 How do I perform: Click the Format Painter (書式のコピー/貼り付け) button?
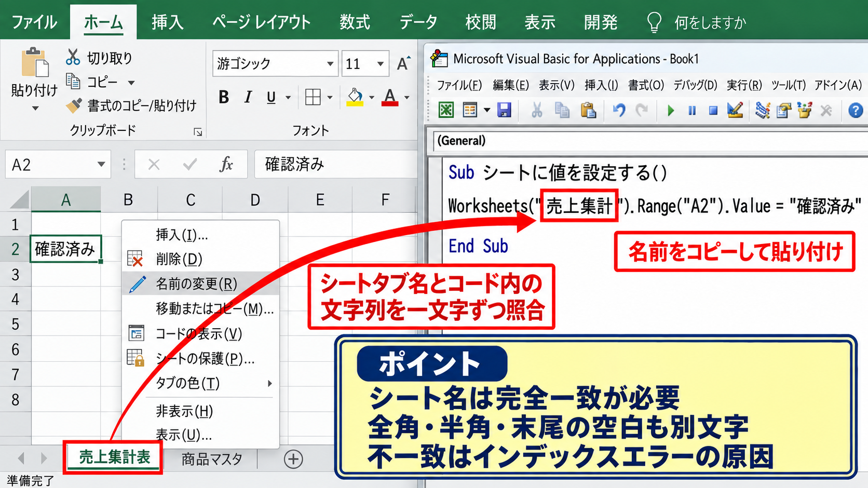coord(131,106)
